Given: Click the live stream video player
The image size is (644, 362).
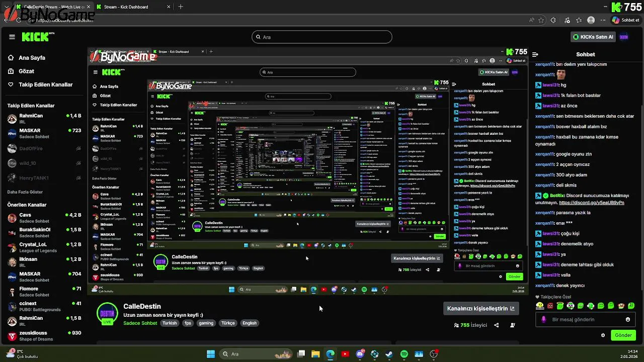Looking at the screenshot, I should tap(308, 171).
